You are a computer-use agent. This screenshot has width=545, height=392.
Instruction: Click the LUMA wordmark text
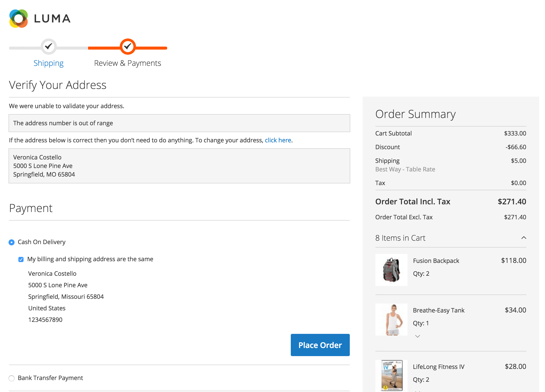[52, 19]
